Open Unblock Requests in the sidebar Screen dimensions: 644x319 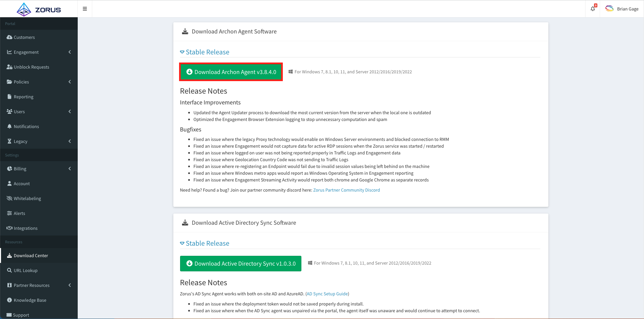[31, 67]
